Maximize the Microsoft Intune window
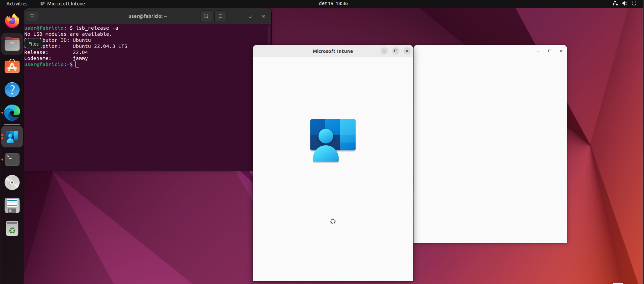The image size is (644, 284). (396, 51)
